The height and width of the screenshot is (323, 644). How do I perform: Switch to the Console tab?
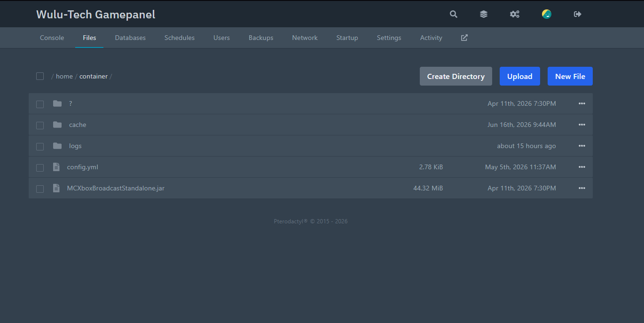click(52, 38)
